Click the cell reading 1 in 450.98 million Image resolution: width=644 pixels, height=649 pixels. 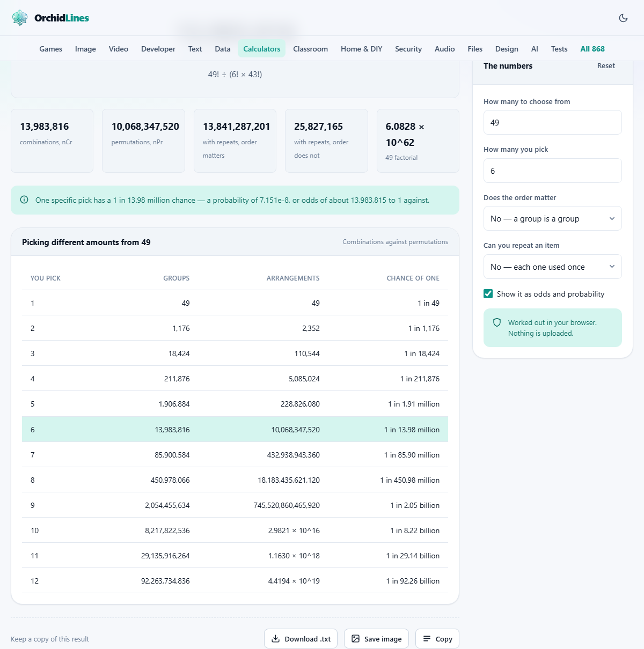pos(410,480)
